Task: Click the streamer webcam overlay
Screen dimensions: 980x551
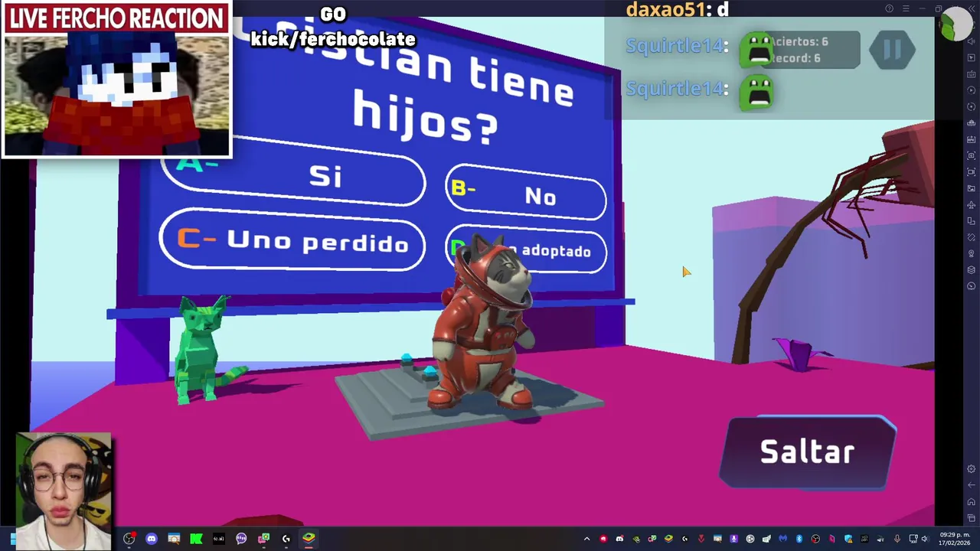Action: pos(64,491)
